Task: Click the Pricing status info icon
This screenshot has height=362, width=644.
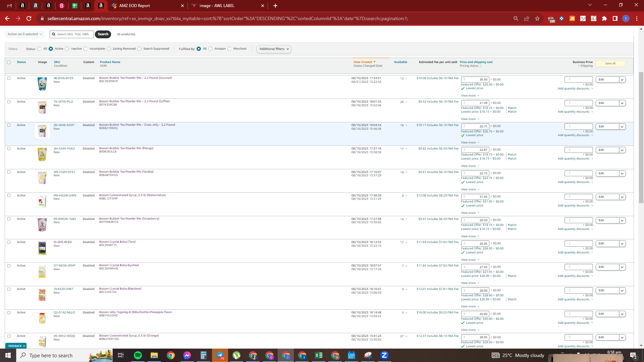Action: 481,66
